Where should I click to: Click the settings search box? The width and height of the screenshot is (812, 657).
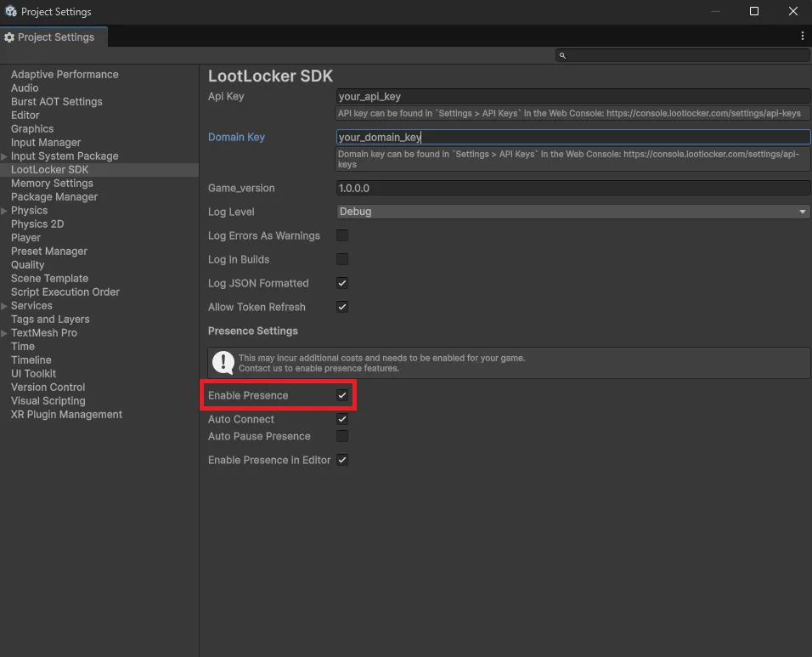click(683, 55)
